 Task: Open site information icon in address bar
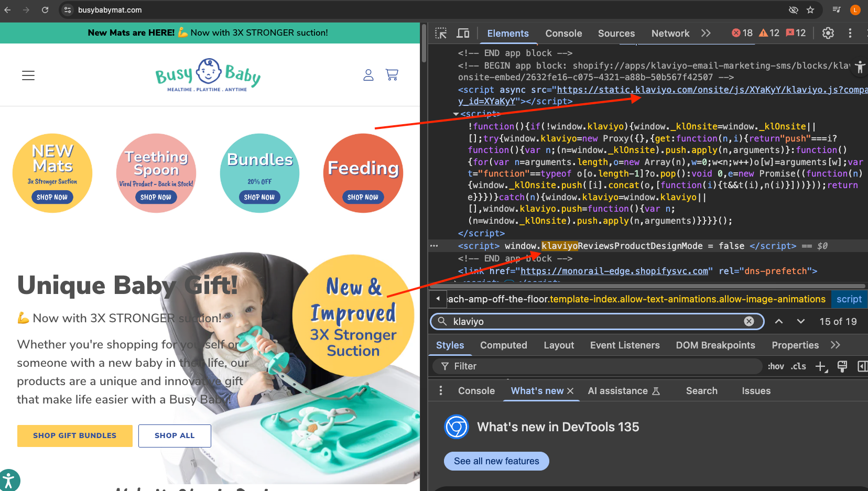coord(68,10)
